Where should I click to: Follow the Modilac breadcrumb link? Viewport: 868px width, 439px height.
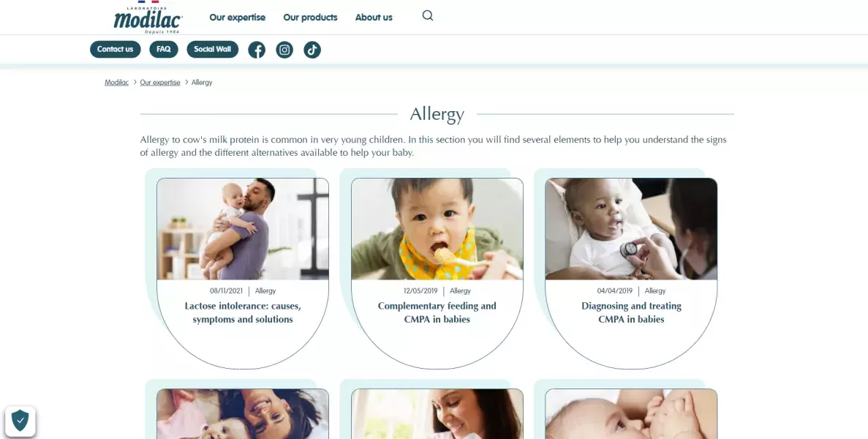(x=117, y=83)
